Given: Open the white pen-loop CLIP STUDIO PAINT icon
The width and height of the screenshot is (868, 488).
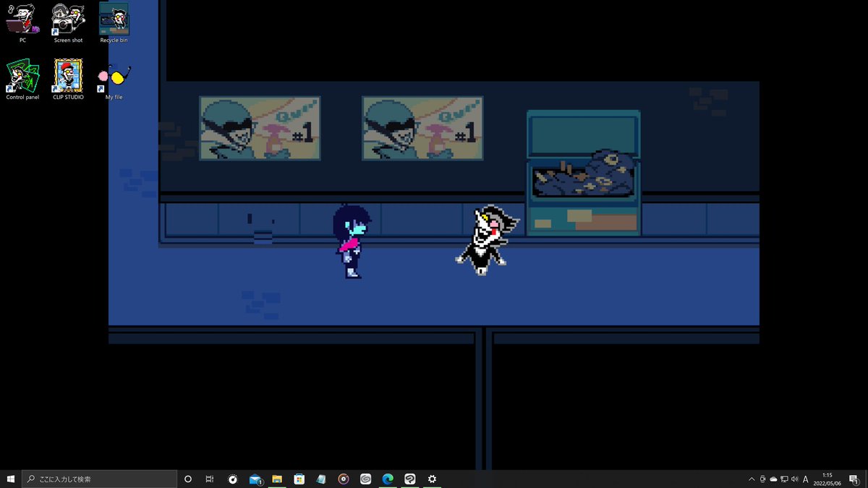Looking at the screenshot, I should [410, 479].
